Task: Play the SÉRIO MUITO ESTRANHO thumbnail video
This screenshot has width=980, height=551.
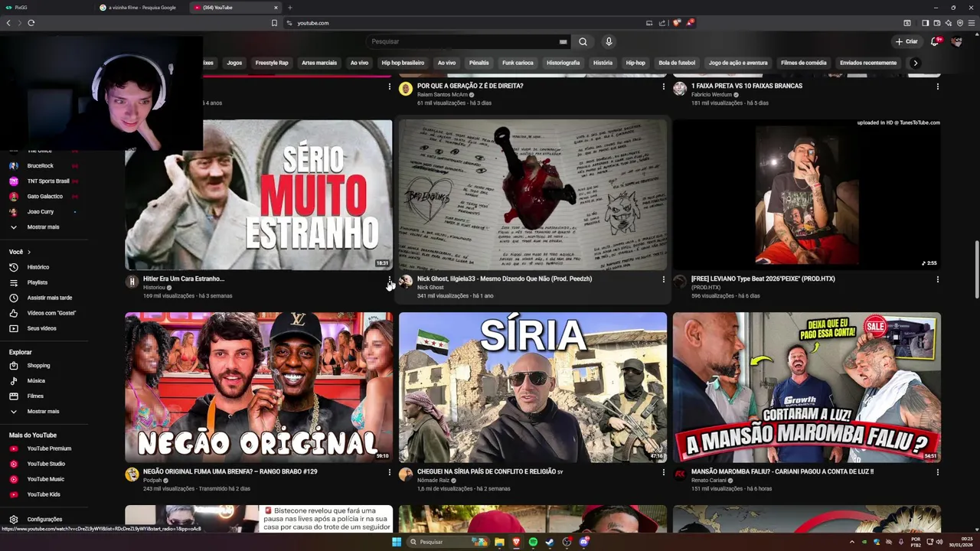Action: click(x=259, y=194)
